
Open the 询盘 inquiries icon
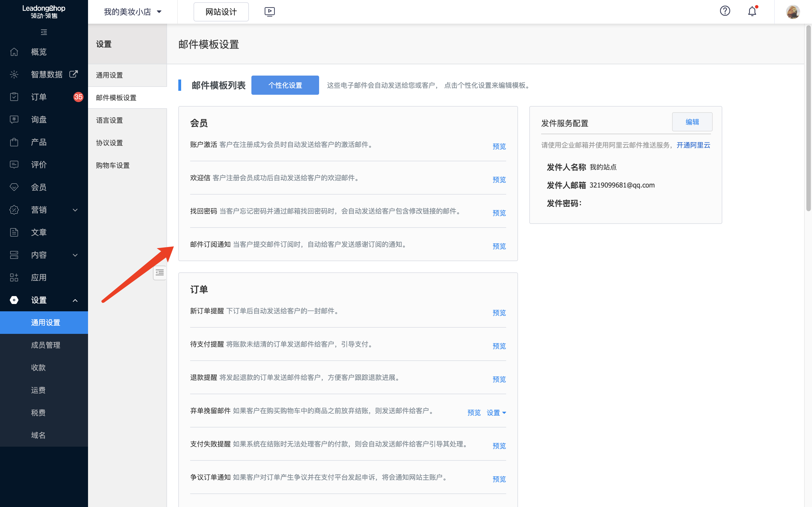(x=14, y=119)
